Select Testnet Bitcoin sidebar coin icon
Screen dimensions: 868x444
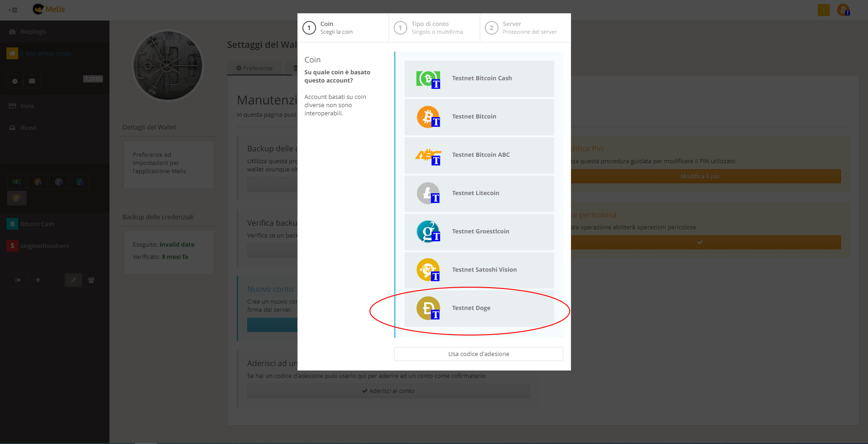pos(38,182)
